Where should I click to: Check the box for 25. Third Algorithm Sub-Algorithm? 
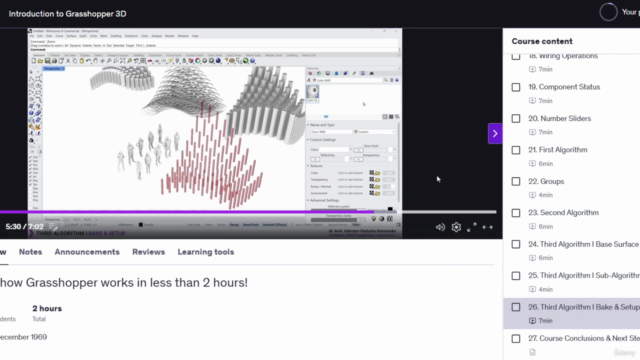click(x=516, y=276)
